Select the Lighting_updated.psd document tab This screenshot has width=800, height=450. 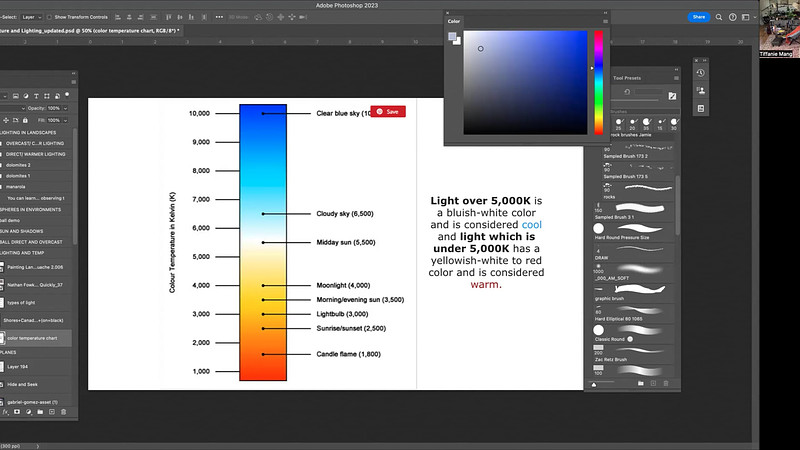[90, 31]
